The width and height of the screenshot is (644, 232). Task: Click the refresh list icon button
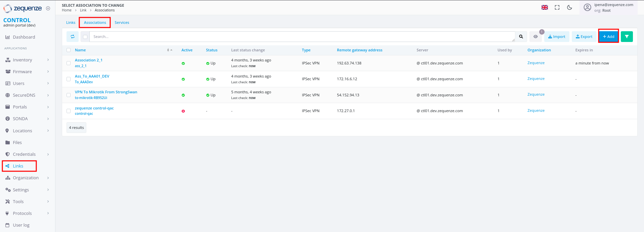[73, 37]
